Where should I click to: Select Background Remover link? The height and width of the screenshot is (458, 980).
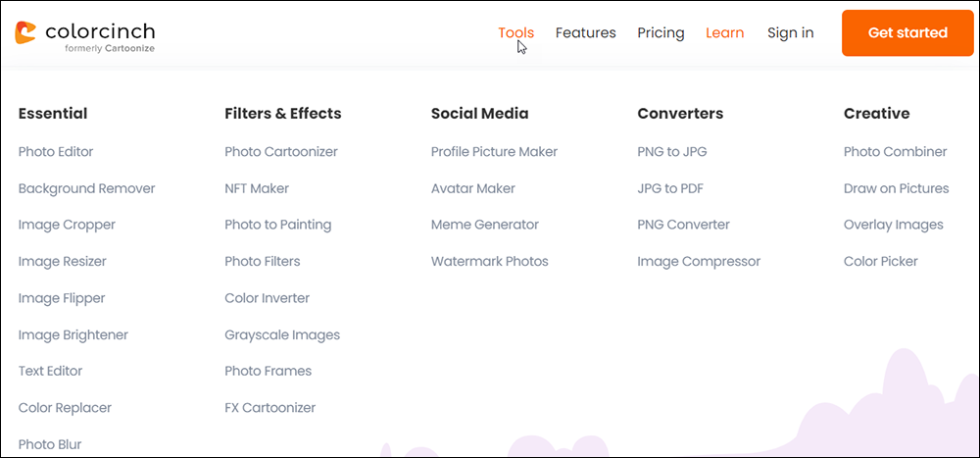pos(86,188)
